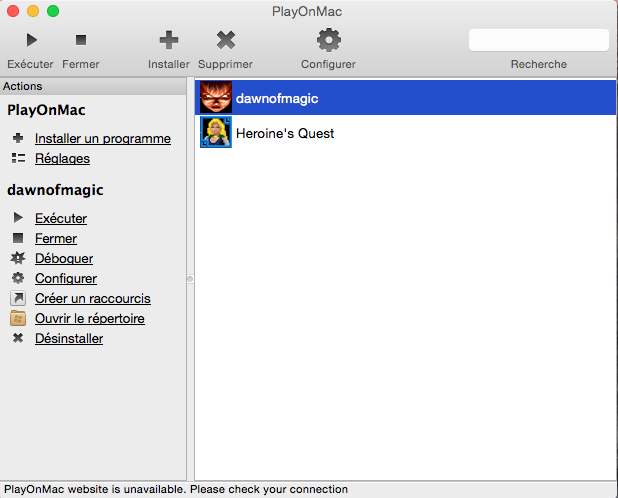Screen dimensions: 618x498
Task: Click the Exécuter link in sidebar
Action: 61,218
